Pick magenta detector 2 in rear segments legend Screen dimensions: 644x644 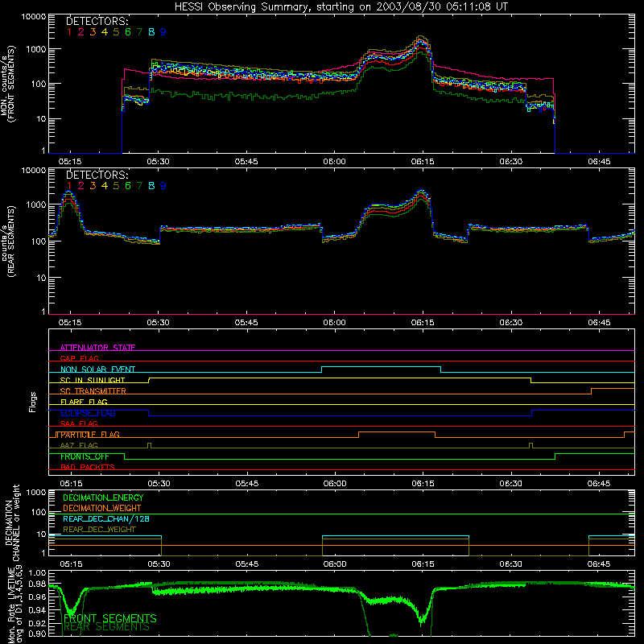[x=81, y=186]
